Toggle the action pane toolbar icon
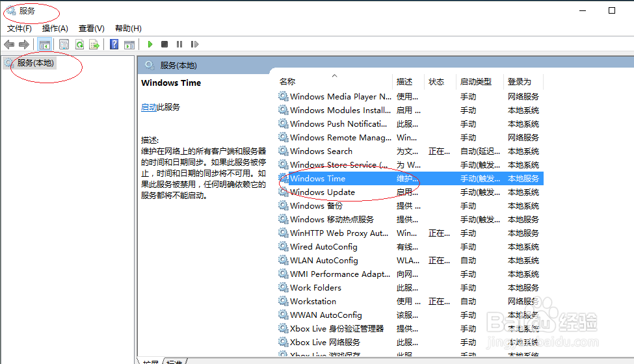 (x=129, y=44)
